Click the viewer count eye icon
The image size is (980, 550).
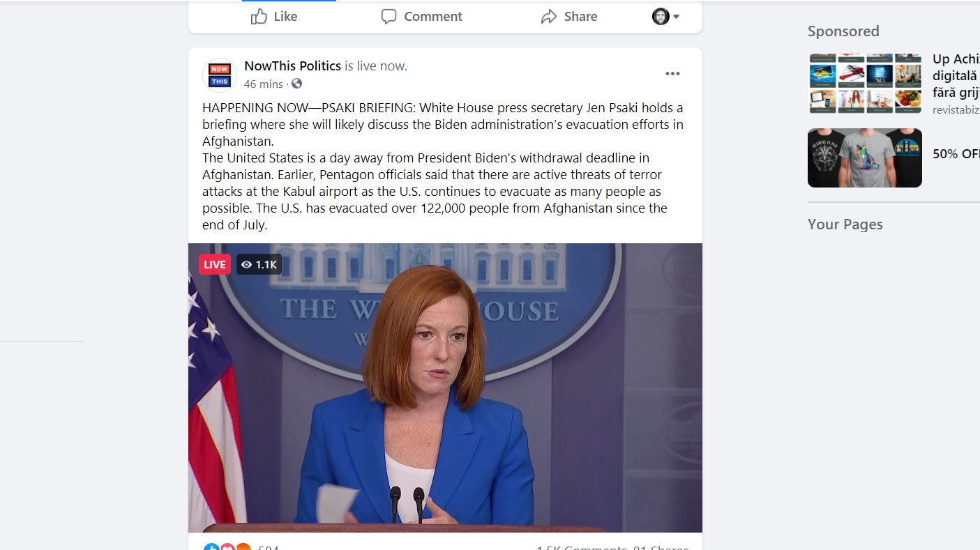(x=246, y=264)
